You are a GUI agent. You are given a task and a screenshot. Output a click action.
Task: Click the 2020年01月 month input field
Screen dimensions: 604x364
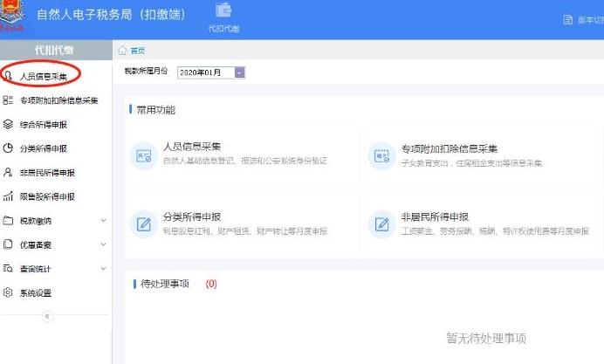click(204, 72)
